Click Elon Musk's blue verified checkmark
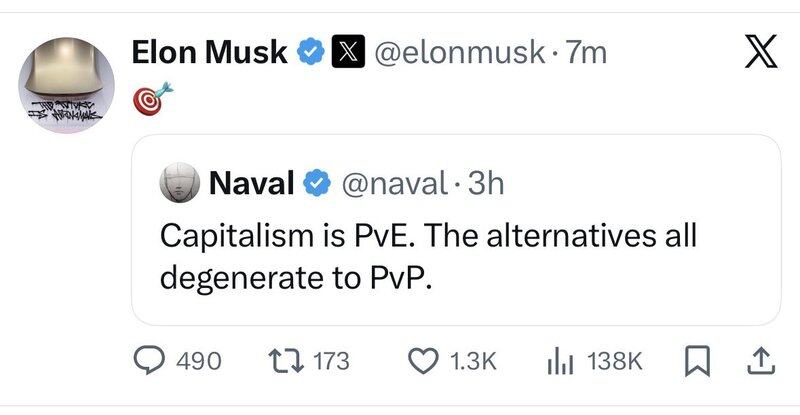Viewport: 800px width, 415px height. [312, 52]
